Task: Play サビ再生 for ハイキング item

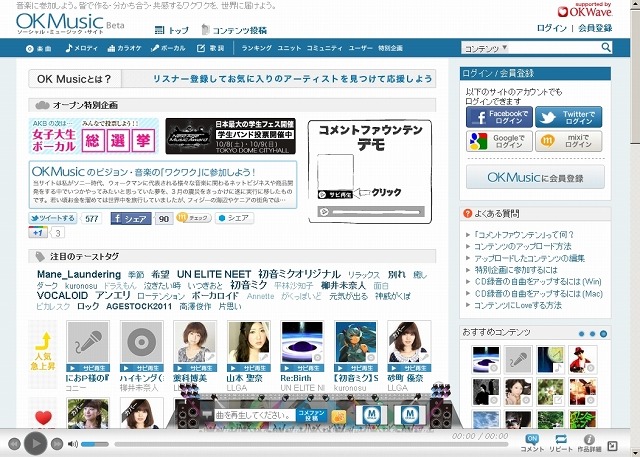Action: (142, 368)
